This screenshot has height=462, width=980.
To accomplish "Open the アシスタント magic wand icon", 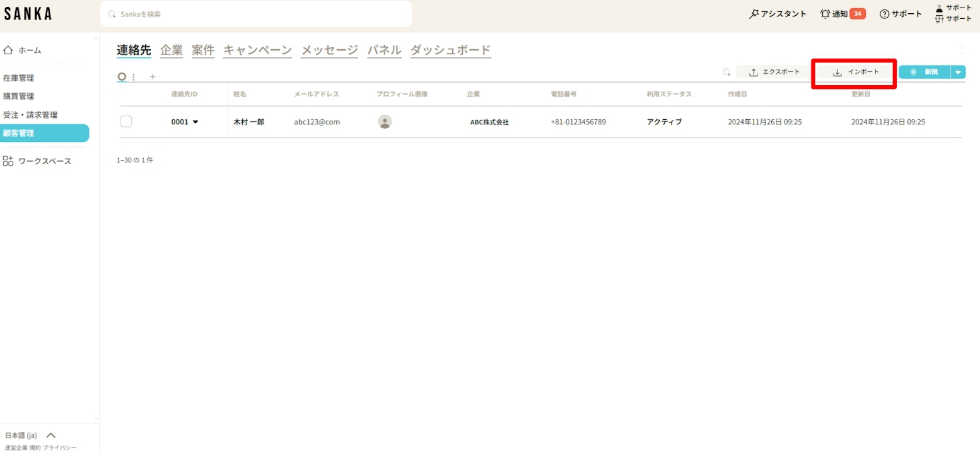I will tap(754, 14).
